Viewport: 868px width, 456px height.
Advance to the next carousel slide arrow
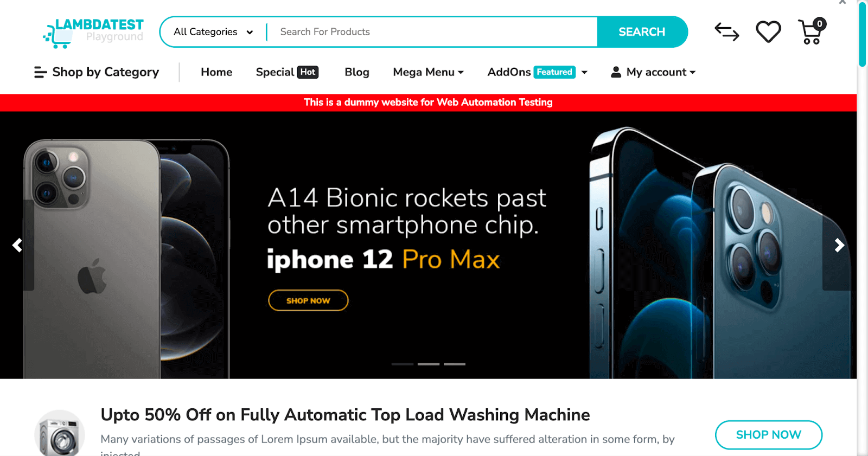pyautogui.click(x=839, y=246)
